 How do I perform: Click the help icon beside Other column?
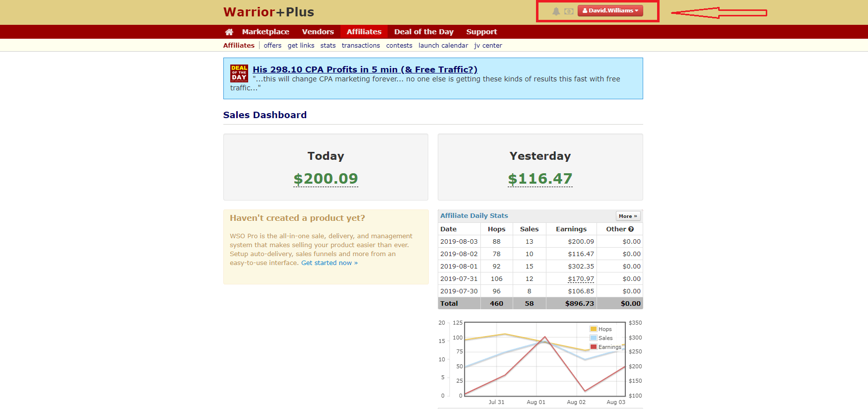pyautogui.click(x=631, y=229)
